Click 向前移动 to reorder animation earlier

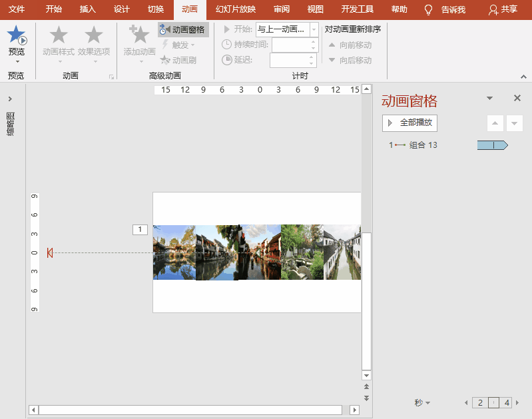350,45
